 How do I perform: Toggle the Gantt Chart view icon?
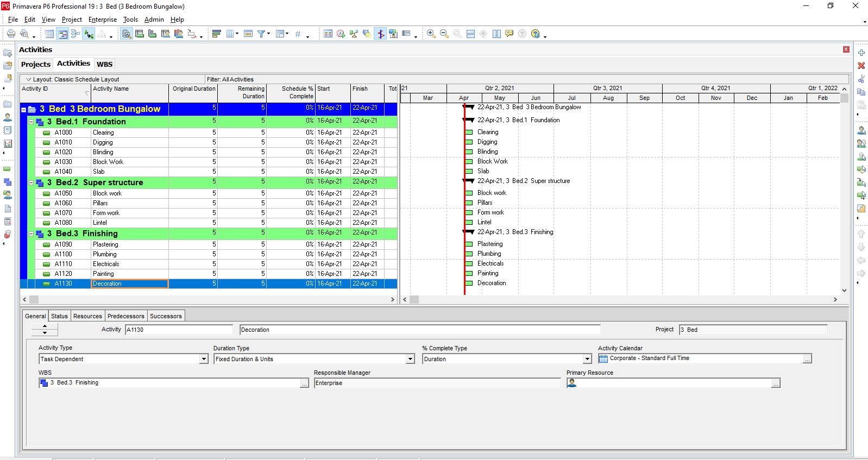(x=62, y=34)
